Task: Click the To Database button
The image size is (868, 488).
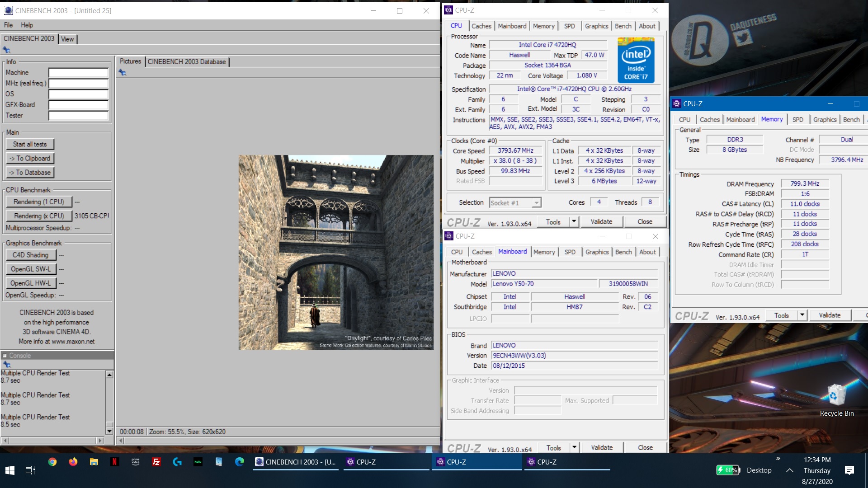Action: point(30,172)
